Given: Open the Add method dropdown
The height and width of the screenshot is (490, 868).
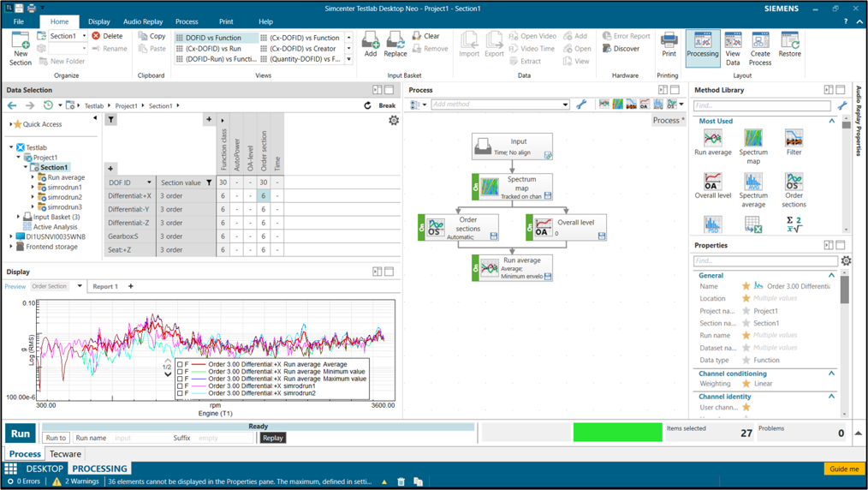Looking at the screenshot, I should [x=565, y=105].
